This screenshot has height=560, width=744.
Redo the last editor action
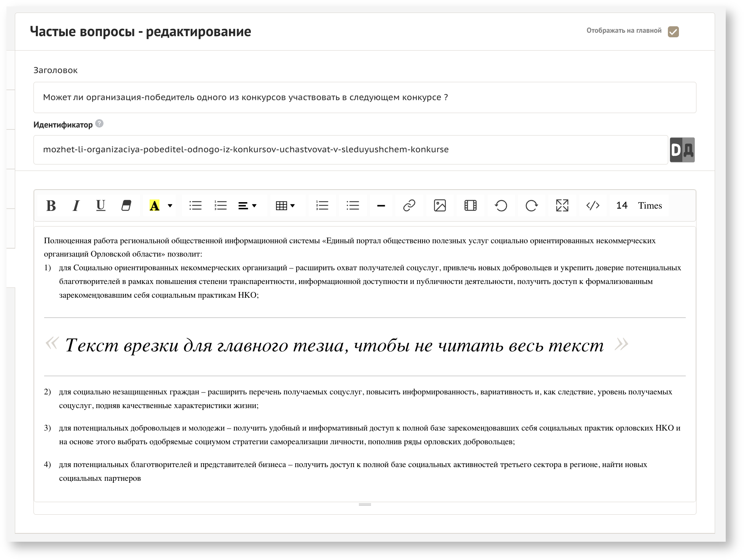(531, 206)
